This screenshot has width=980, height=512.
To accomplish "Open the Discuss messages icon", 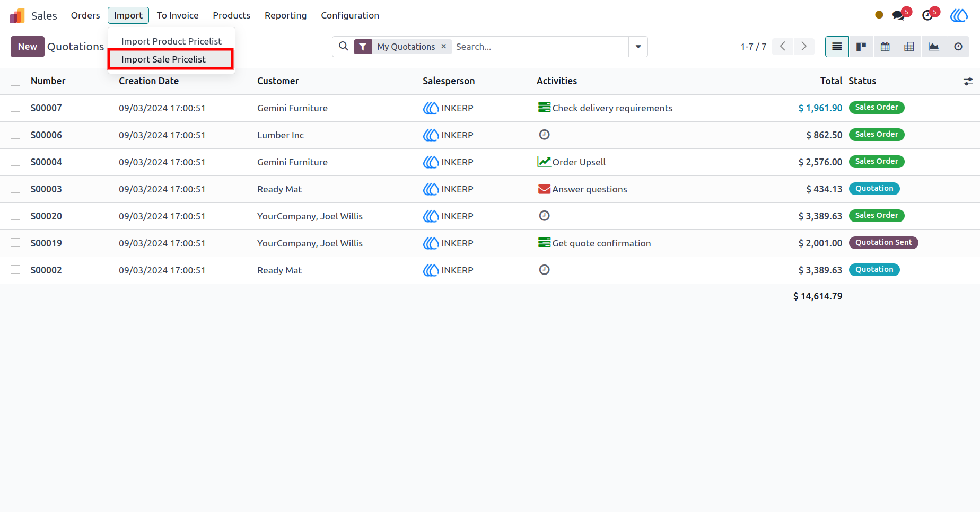I will click(899, 15).
